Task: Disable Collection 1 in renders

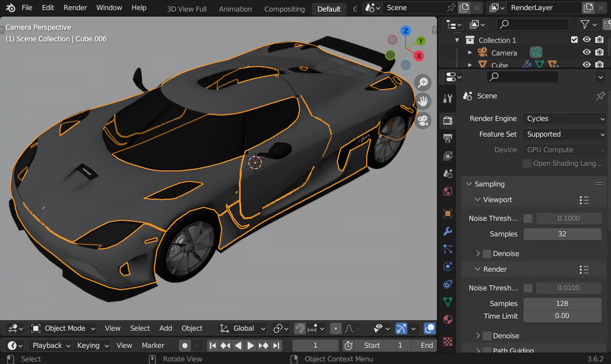Action: [599, 40]
